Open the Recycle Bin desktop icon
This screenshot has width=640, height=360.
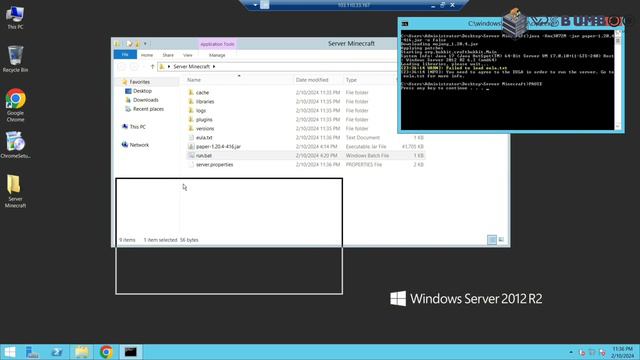(15, 59)
